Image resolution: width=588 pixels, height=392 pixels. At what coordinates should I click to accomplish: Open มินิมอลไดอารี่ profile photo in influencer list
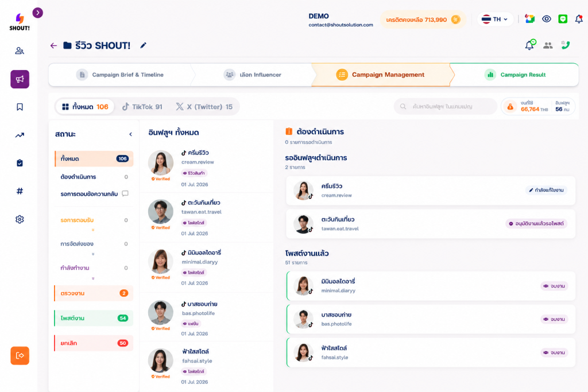[x=161, y=262]
